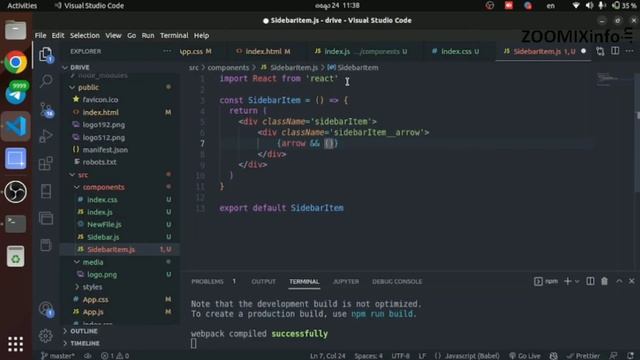Open the File menu
The width and height of the screenshot is (640, 360).
pos(40,36)
